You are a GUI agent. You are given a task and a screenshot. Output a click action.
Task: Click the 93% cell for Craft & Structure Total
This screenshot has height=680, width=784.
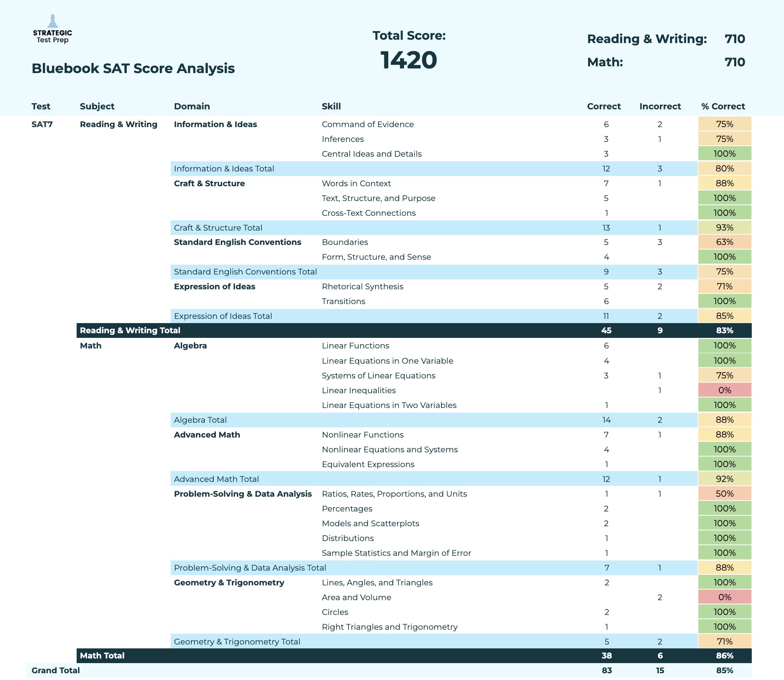click(x=725, y=228)
